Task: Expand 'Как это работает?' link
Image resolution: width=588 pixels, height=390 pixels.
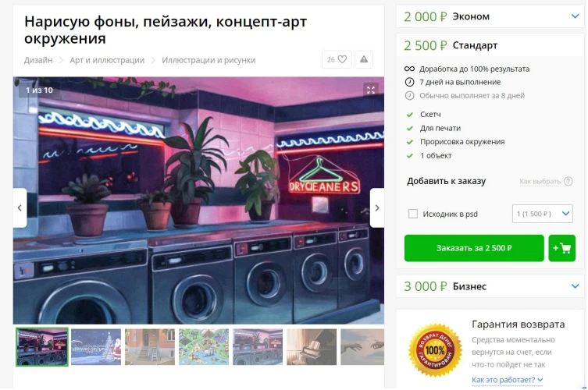Action: tap(507, 380)
